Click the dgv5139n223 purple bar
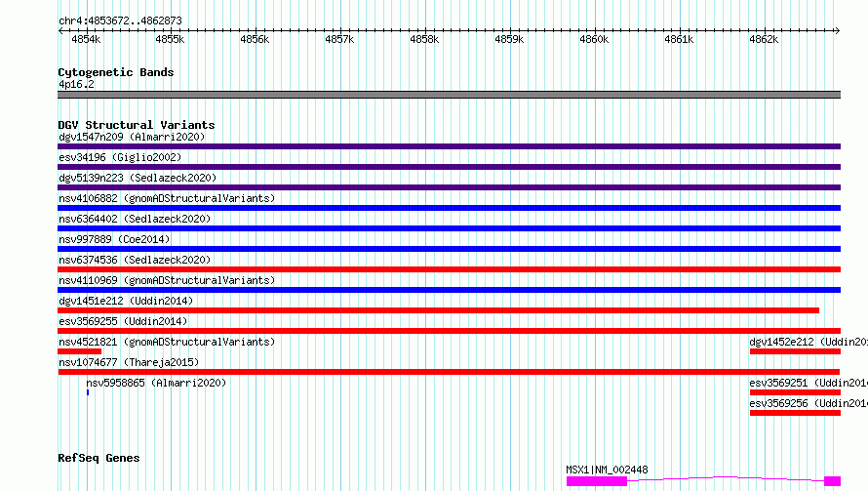Viewport: 868px width, 491px height. 449,187
